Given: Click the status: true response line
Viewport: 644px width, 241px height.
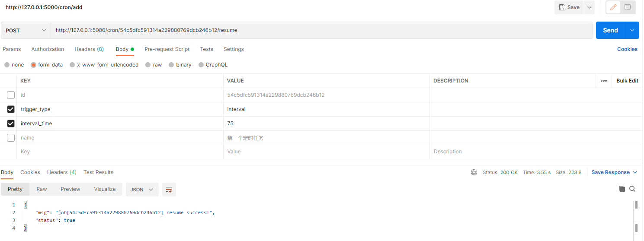Looking at the screenshot, I should [55, 220].
